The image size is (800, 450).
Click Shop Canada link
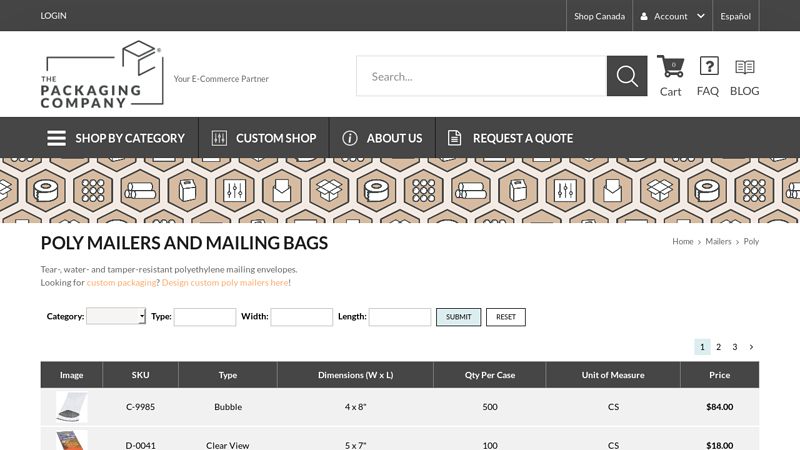click(x=599, y=16)
